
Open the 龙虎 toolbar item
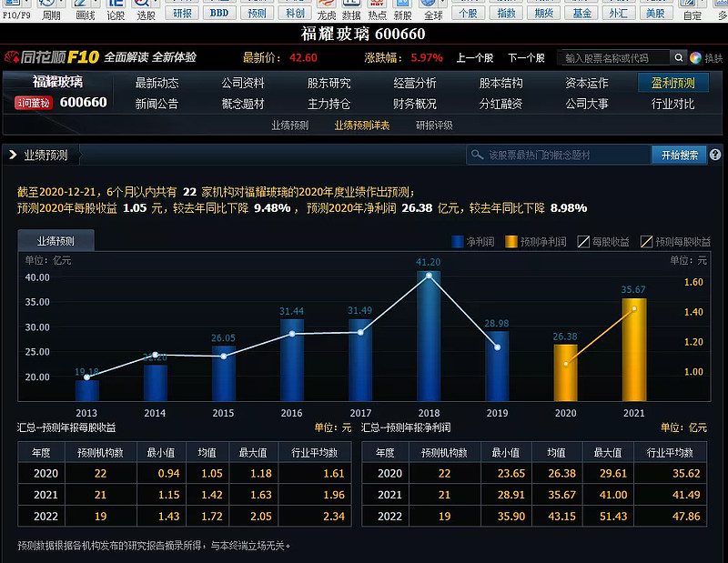tap(326, 11)
